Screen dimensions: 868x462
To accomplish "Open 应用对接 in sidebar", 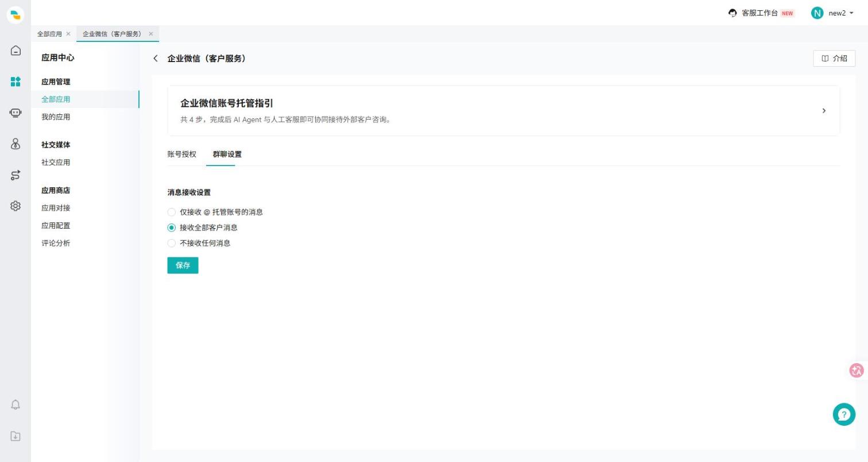I will 56,208.
